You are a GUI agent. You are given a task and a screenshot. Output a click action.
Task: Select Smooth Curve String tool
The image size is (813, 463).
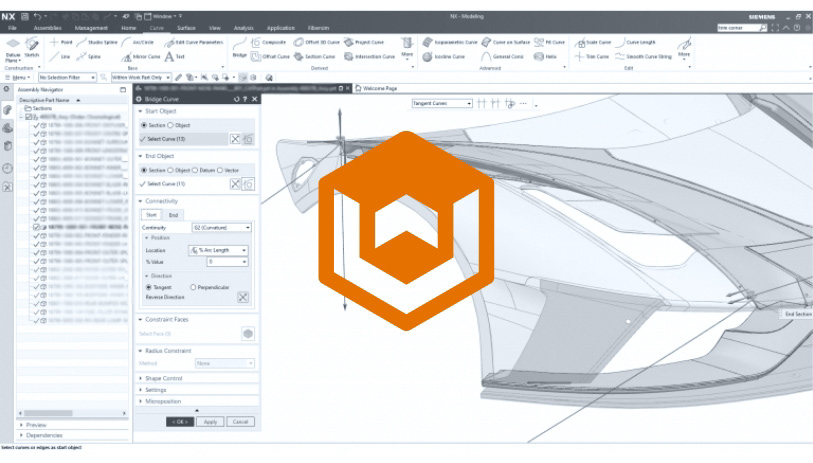[x=643, y=57]
